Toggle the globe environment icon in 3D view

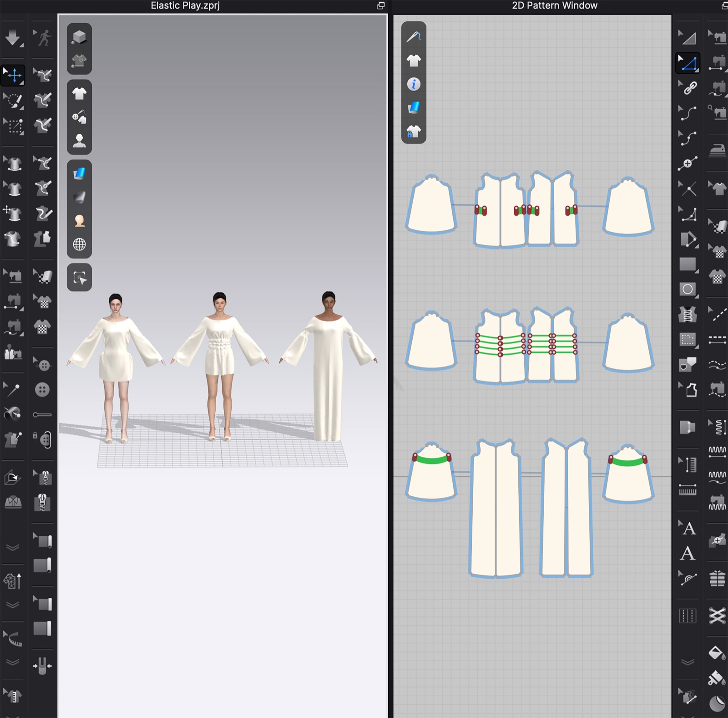[x=79, y=244]
